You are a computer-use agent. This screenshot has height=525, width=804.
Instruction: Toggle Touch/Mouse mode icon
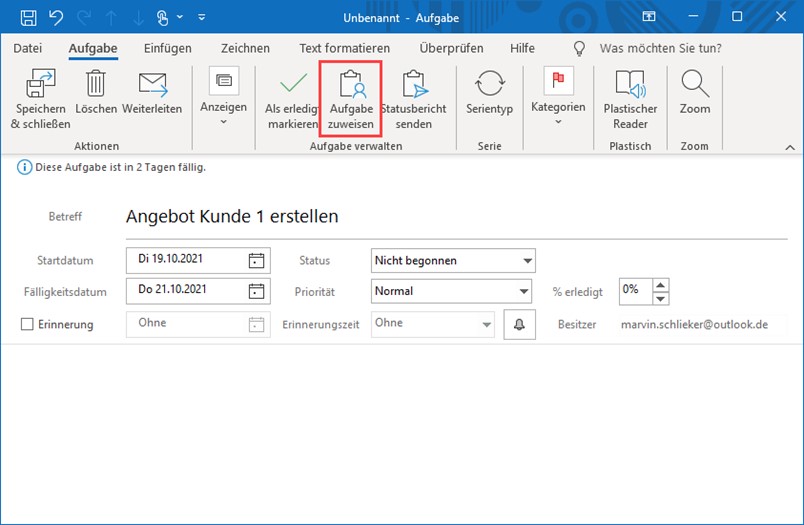(162, 18)
